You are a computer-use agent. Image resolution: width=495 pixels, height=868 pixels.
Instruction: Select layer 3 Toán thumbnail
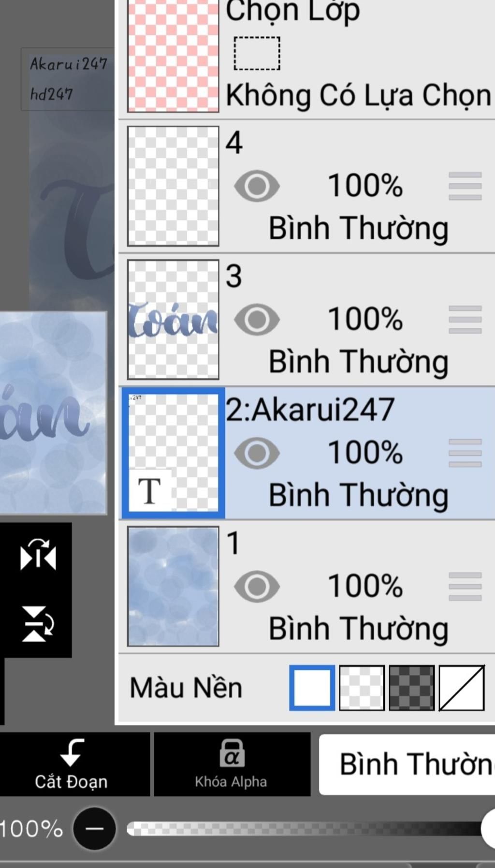click(173, 320)
